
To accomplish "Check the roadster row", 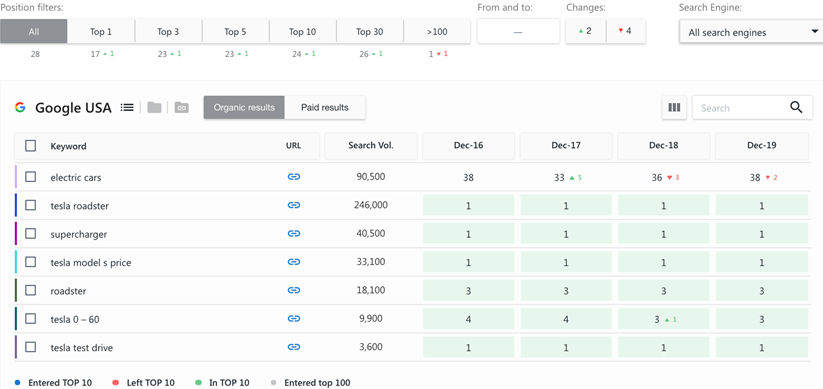I will pyautogui.click(x=30, y=290).
